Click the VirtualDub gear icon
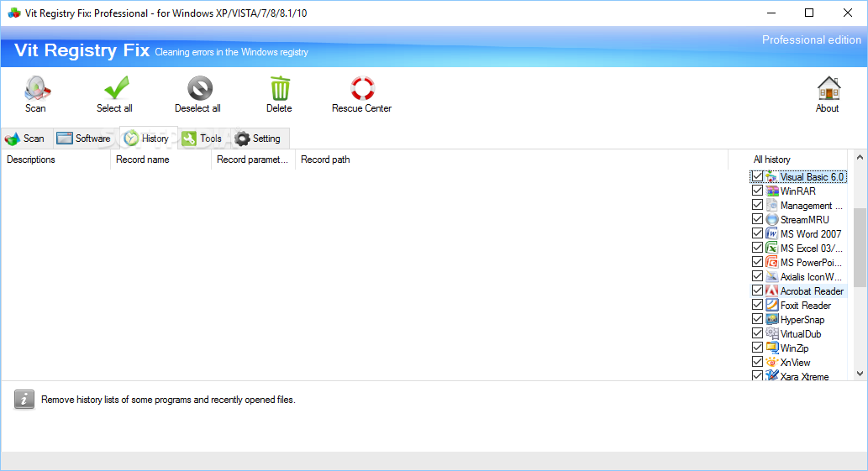Screen dimensions: 868x471 click(x=771, y=334)
